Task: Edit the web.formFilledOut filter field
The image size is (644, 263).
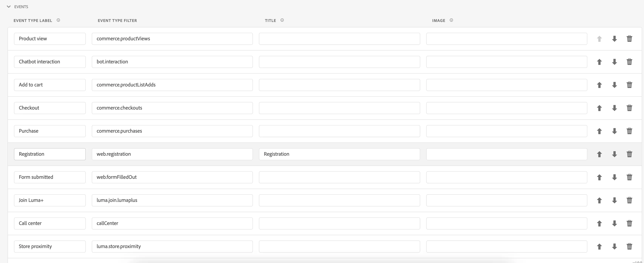Action: click(x=172, y=177)
